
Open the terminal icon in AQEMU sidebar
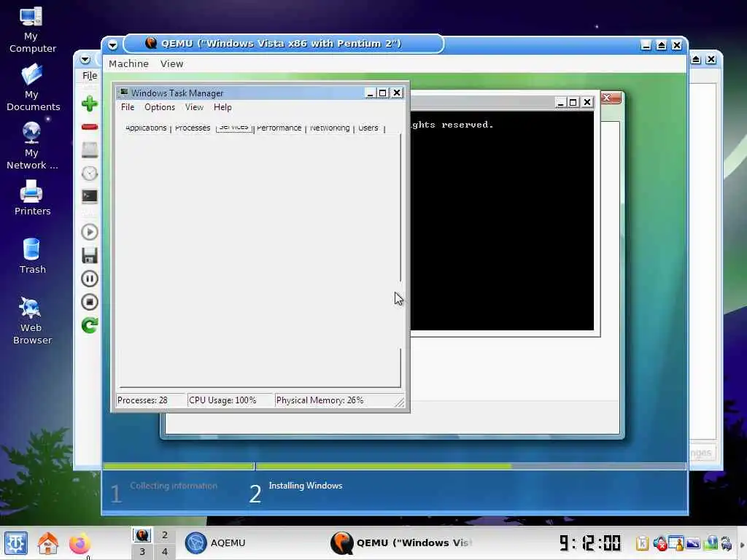click(89, 196)
